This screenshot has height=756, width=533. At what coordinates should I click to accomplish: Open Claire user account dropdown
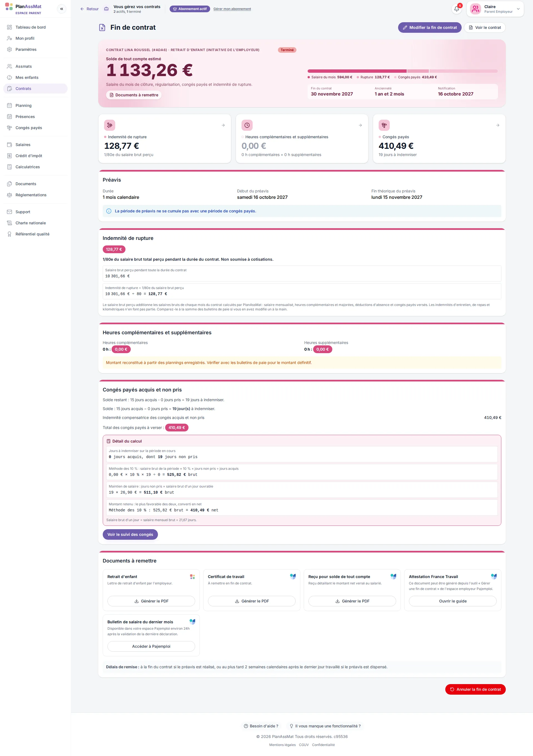pos(495,9)
